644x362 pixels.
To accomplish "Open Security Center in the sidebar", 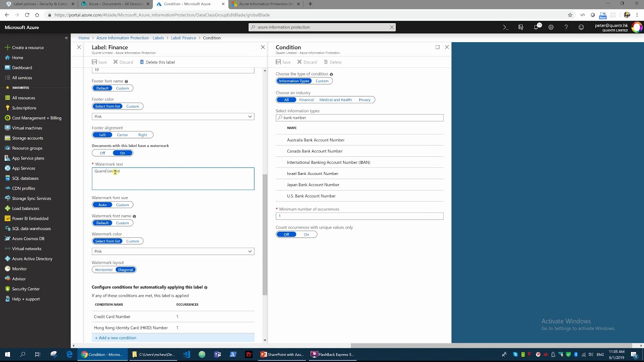I will [x=26, y=289].
